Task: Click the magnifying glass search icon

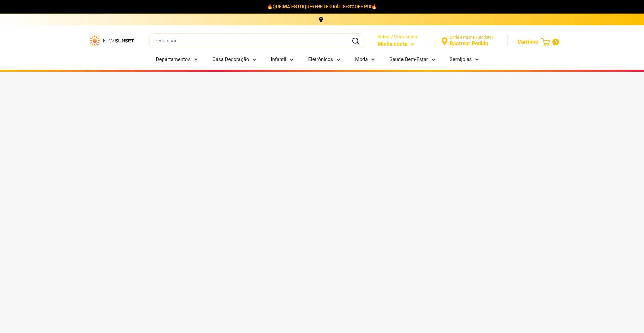Action: (356, 41)
